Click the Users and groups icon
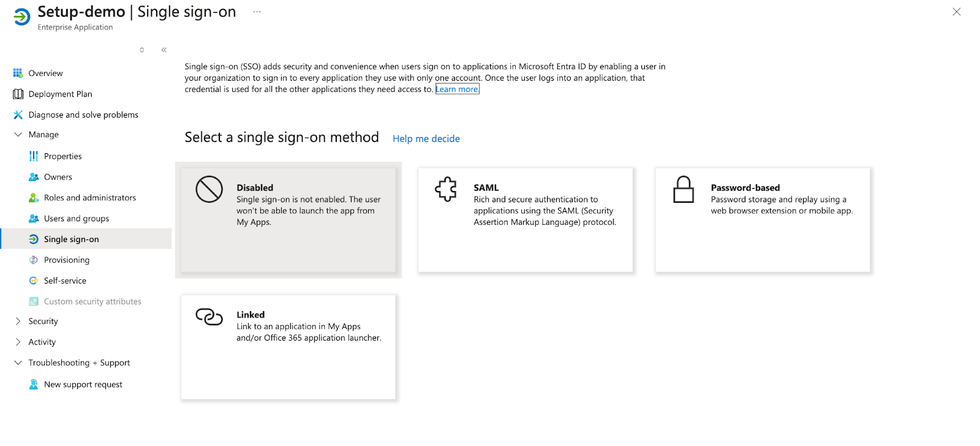Viewport: 980px width, 446px height. 33,218
